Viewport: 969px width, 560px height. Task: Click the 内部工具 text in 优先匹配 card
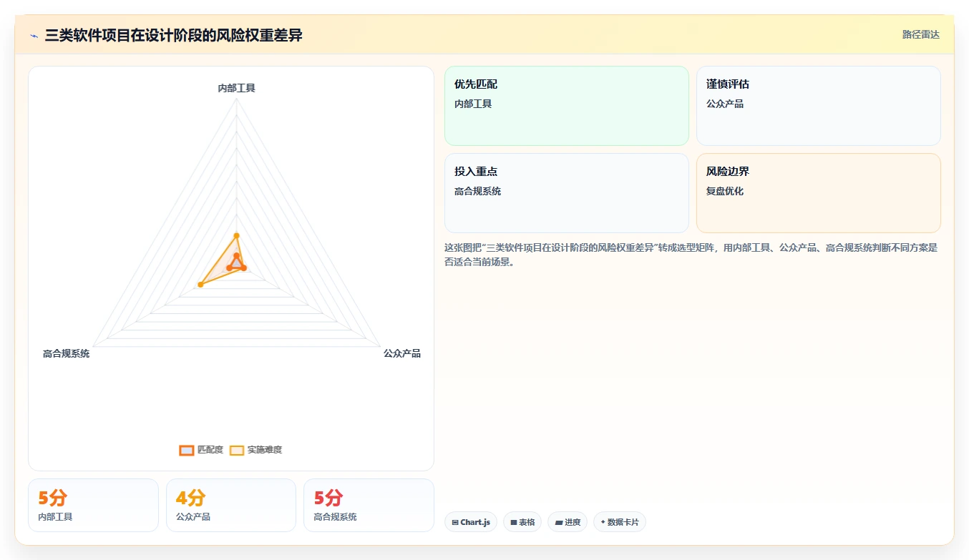click(473, 104)
